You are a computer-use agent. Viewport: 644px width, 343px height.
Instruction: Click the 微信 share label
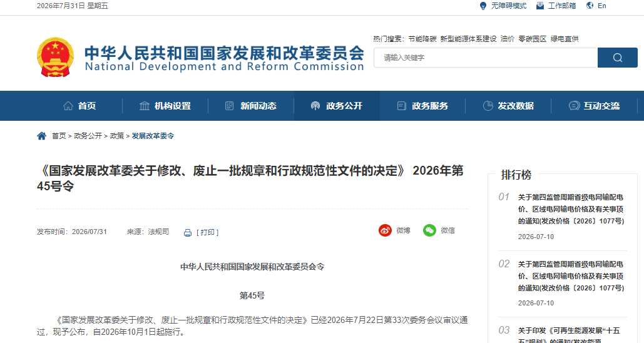coord(447,230)
